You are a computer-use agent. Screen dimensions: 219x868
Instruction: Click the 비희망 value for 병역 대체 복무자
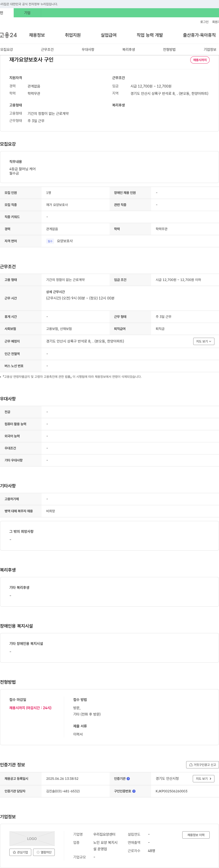coord(51,511)
